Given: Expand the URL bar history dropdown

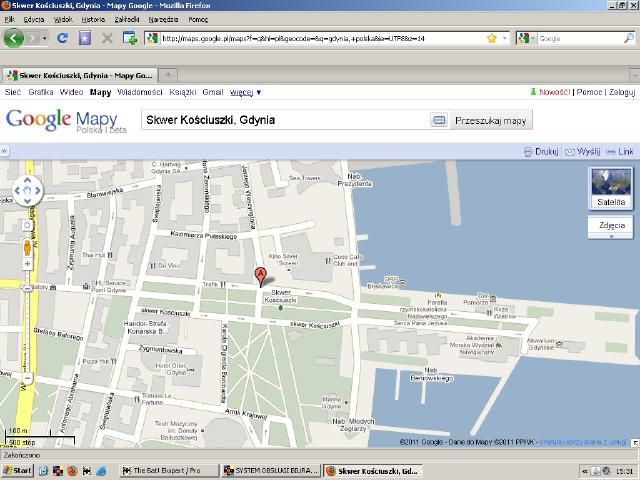Looking at the screenshot, I should (x=504, y=38).
